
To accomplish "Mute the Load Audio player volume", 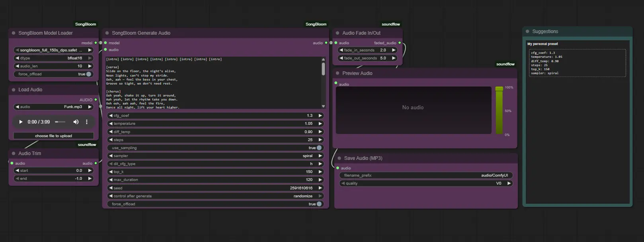I will click(76, 122).
